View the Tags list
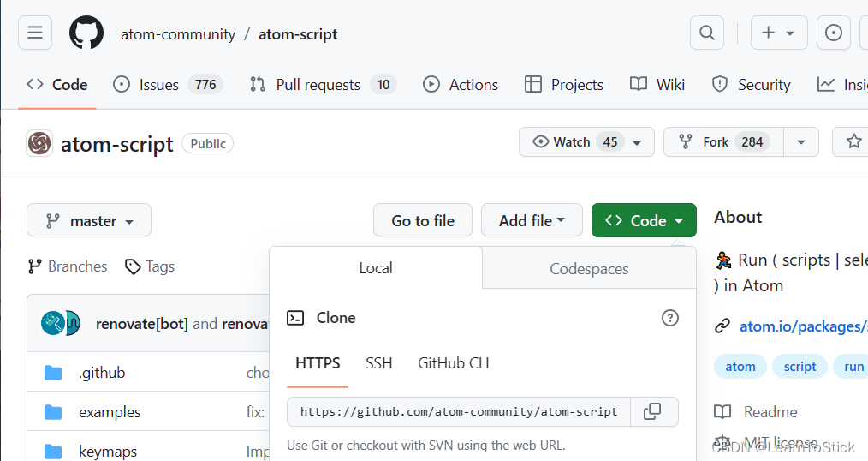The width and height of the screenshot is (868, 461). [150, 266]
